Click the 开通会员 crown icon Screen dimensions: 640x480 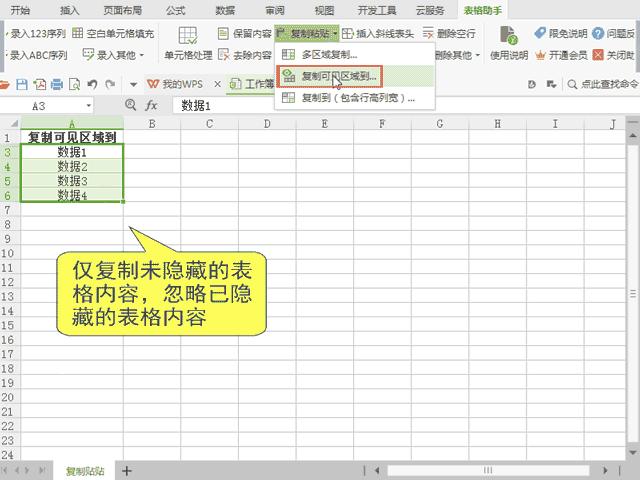tap(540, 55)
